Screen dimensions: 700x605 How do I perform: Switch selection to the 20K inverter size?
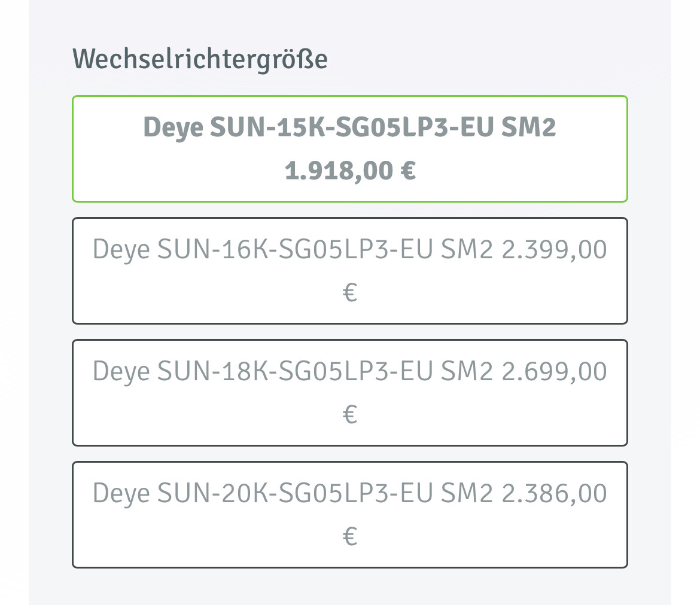(x=350, y=514)
